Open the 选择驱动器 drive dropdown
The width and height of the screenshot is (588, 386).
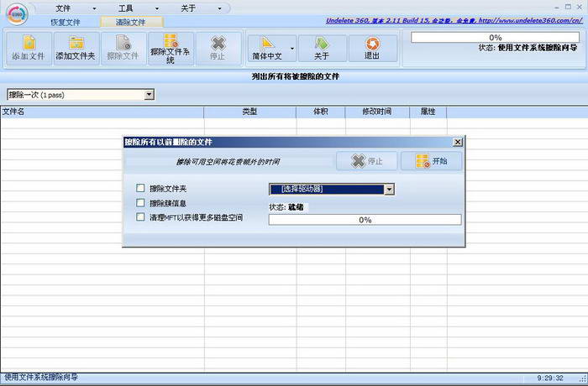click(389, 190)
